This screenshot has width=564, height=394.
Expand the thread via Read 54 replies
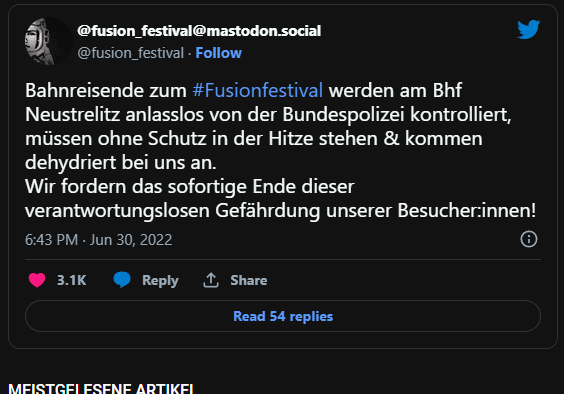tap(283, 316)
